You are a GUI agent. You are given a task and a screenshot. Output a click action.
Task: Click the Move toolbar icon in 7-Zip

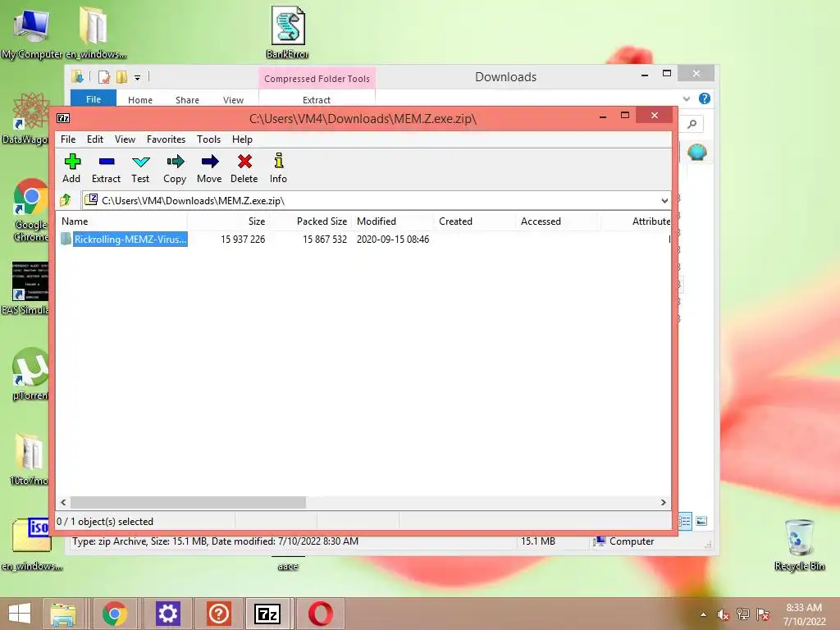pos(209,169)
